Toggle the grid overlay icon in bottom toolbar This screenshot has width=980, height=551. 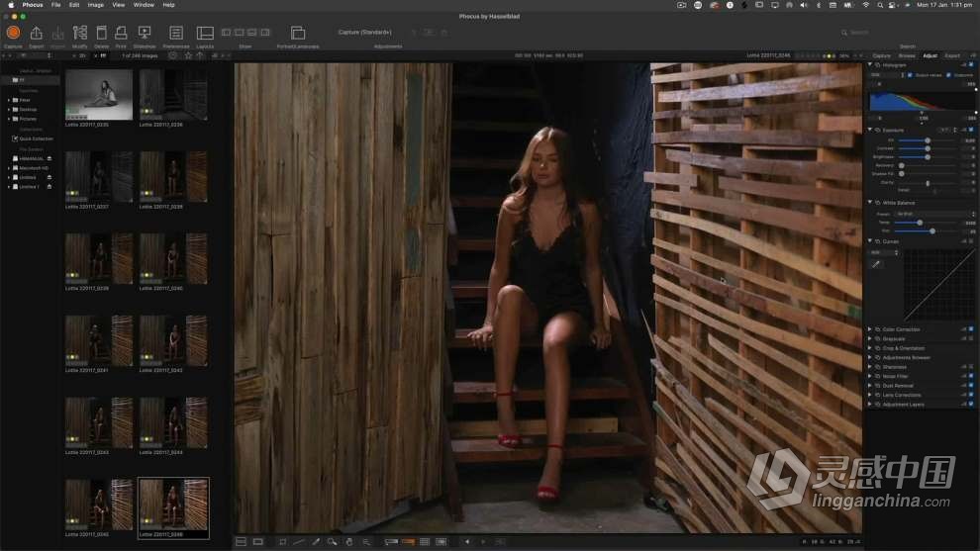425,542
